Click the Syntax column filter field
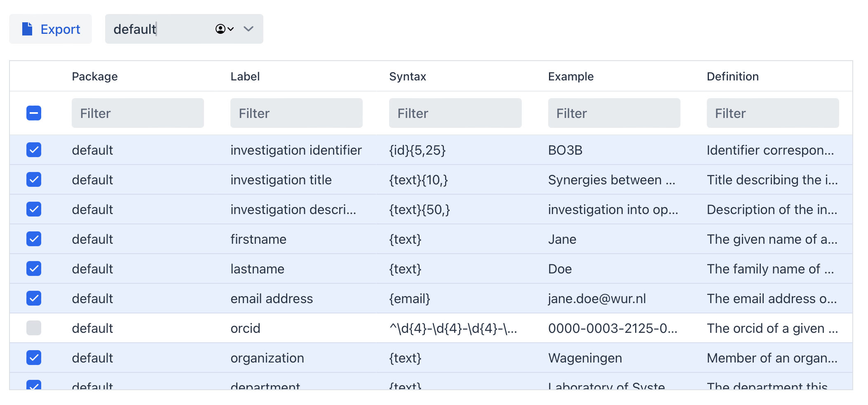868x405 pixels. (x=455, y=113)
